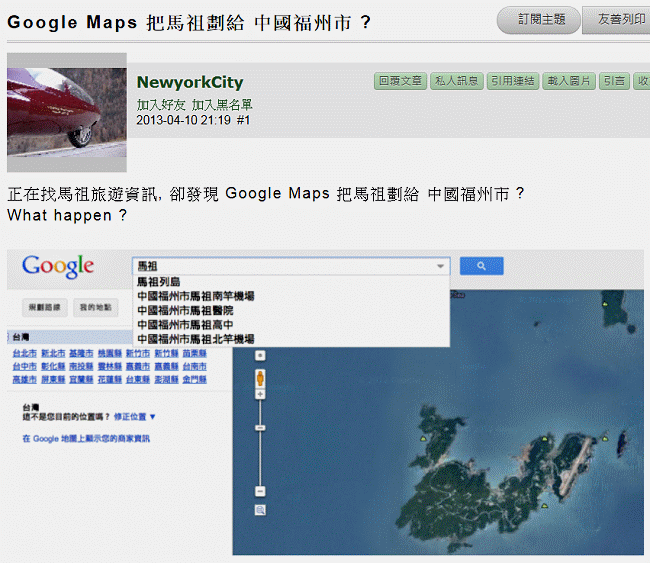Click the 台東縣 link
650x563 pixels.
(138, 379)
